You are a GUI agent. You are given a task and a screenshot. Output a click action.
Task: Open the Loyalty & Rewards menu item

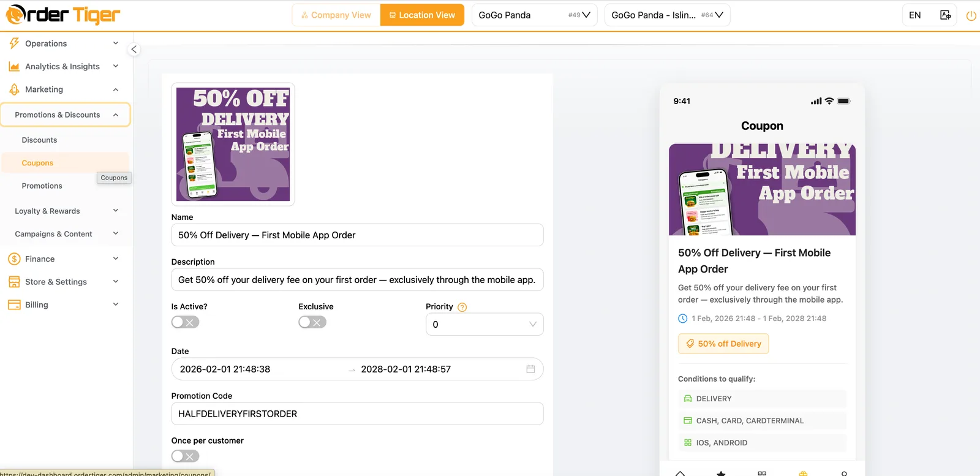click(x=47, y=211)
